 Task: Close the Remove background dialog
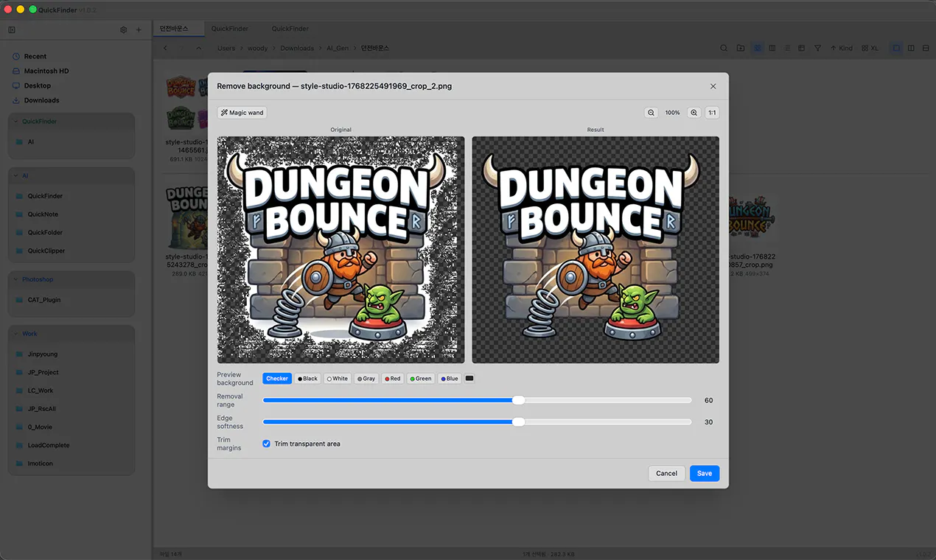(713, 86)
